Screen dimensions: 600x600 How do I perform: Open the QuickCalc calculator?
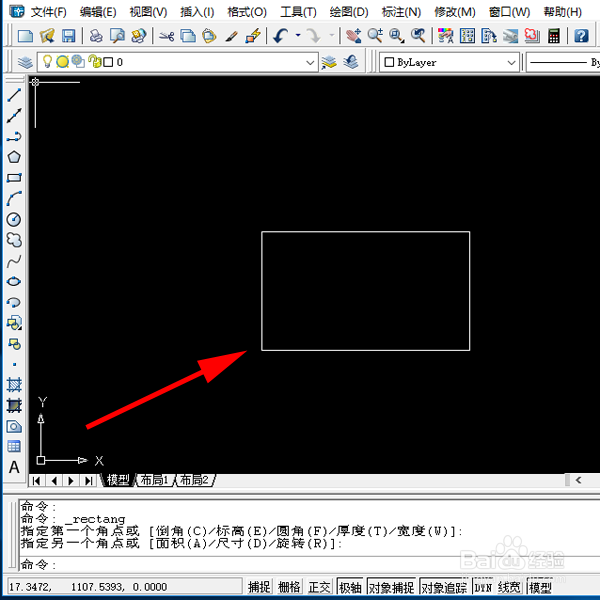click(554, 36)
